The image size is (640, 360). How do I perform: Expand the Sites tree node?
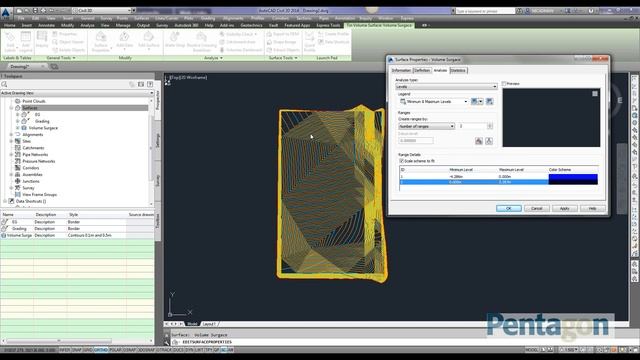pos(11,141)
